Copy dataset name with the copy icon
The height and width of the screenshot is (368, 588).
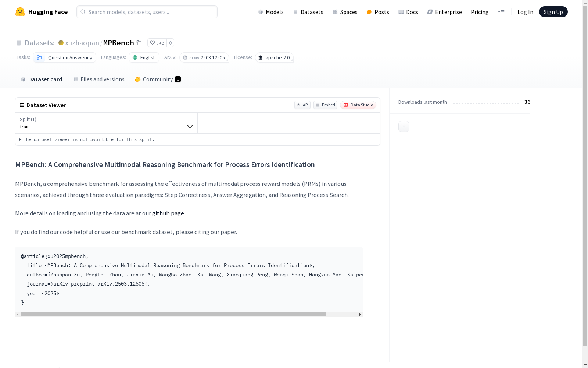point(139,43)
